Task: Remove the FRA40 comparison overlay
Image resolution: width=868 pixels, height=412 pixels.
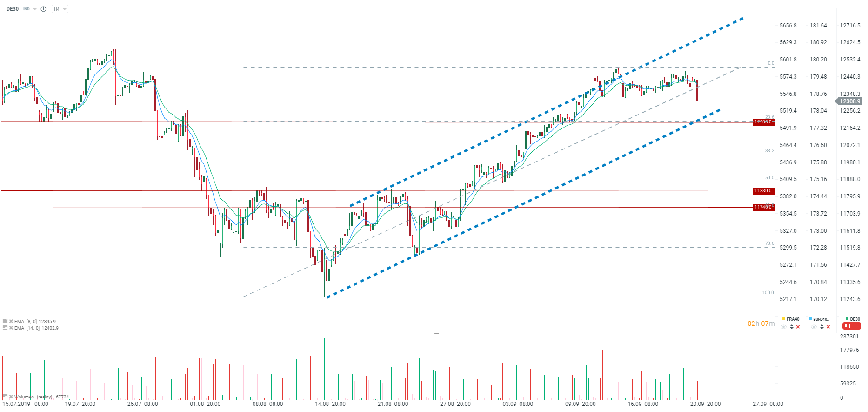Action: tap(798, 327)
